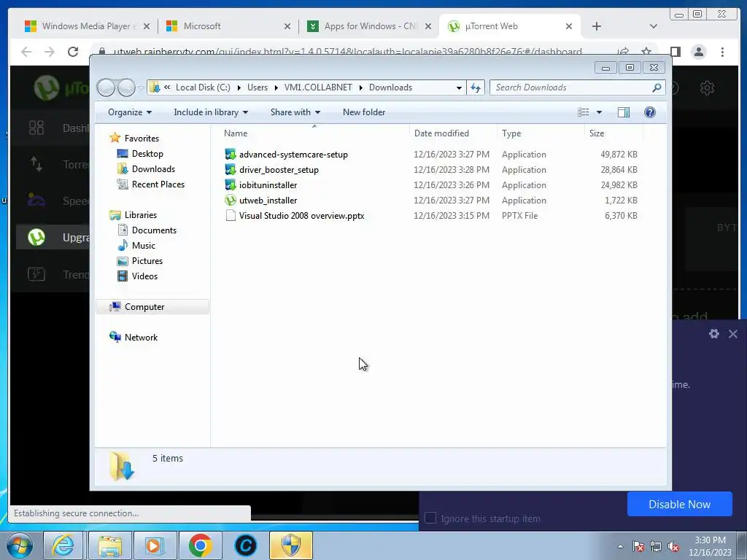Screen dimensions: 747x560
Task: Open Windows Media Player from taskbar
Action: 155,545
